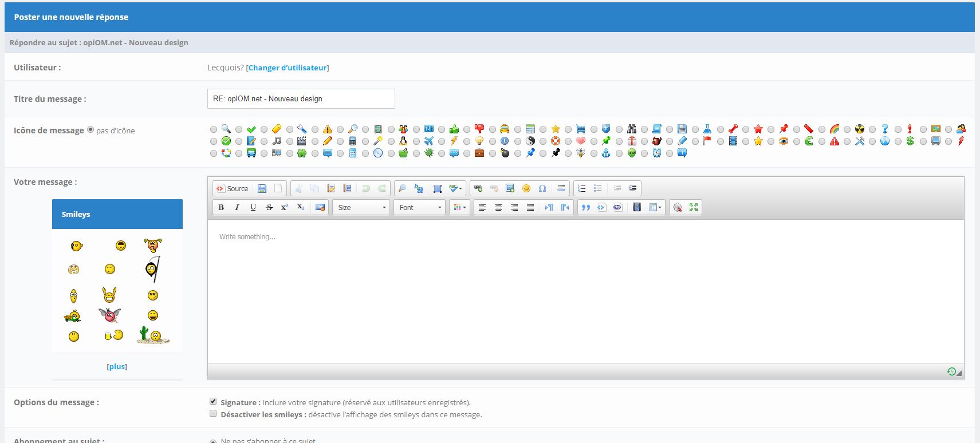
Task: Click the cactus smiley in Smileys panel
Action: [152, 335]
